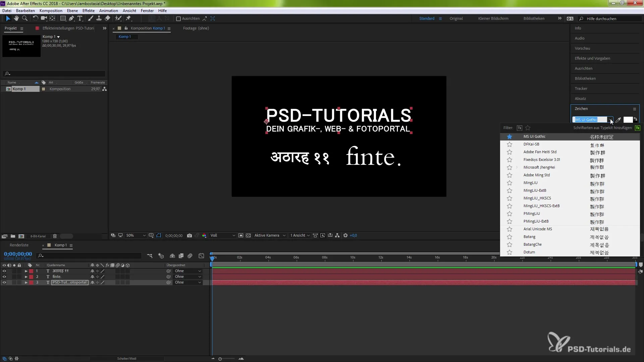
Task: Select the Zoom magnifier tool
Action: (25, 18)
